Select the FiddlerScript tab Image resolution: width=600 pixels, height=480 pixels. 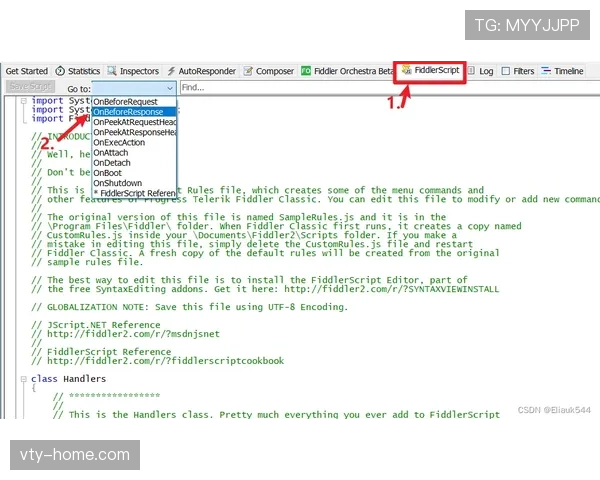[x=430, y=70]
